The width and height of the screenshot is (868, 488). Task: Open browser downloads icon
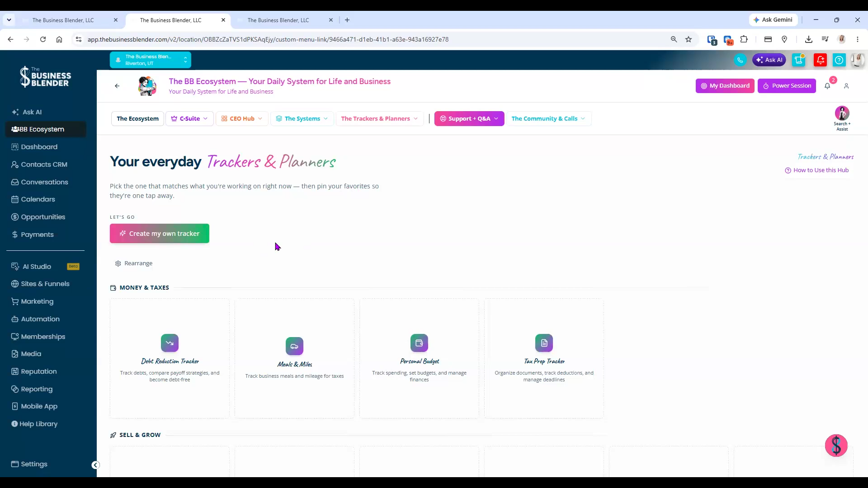point(809,39)
